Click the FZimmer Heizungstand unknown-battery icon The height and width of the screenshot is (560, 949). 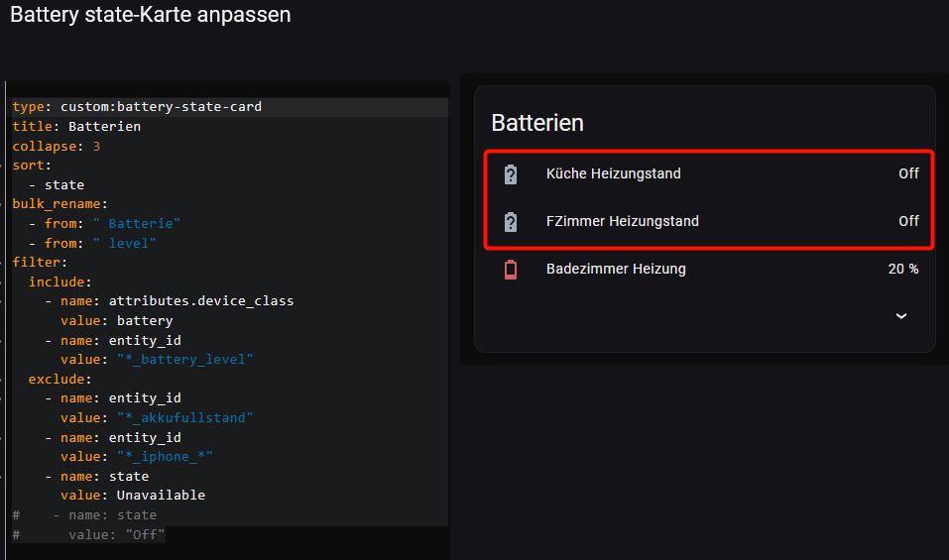[511, 222]
